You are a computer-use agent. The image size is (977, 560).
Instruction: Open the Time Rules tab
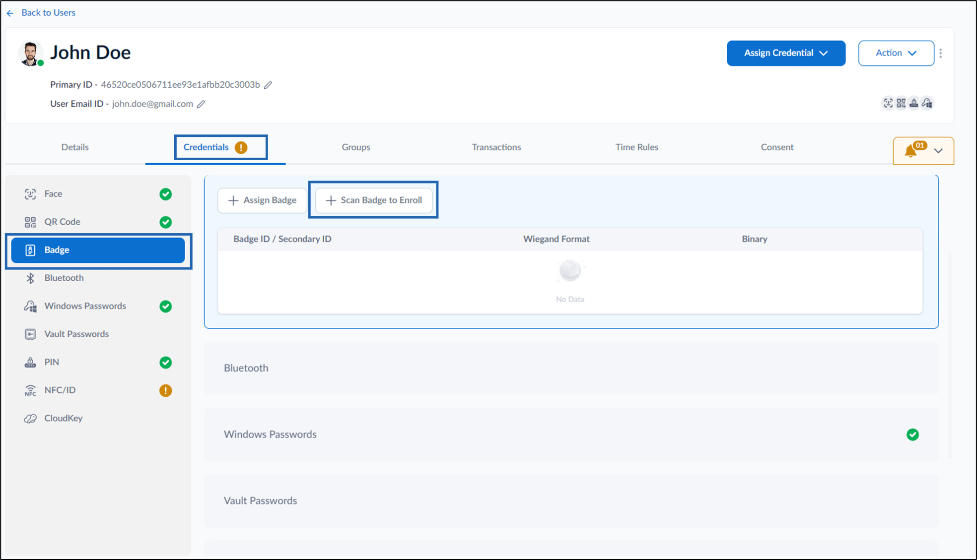pos(637,147)
